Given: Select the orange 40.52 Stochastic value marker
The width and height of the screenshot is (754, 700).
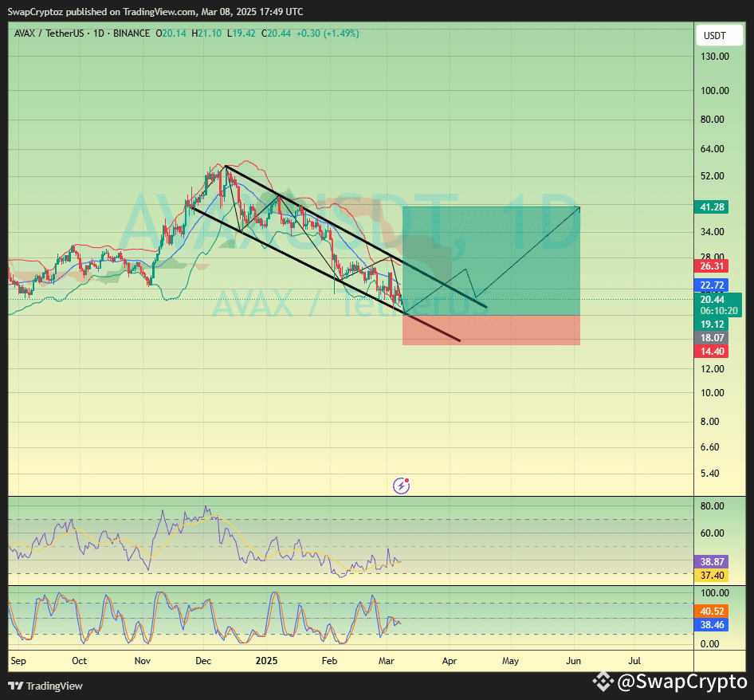Looking at the screenshot, I should [x=711, y=611].
